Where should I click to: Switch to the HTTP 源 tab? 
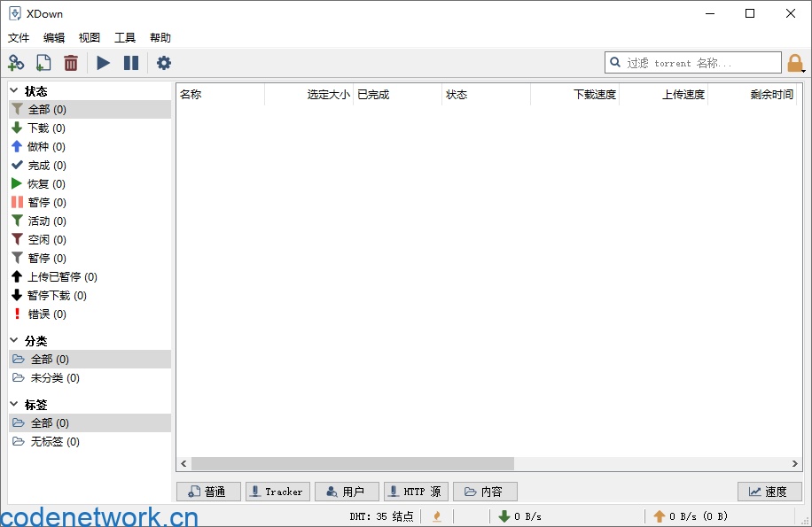416,492
